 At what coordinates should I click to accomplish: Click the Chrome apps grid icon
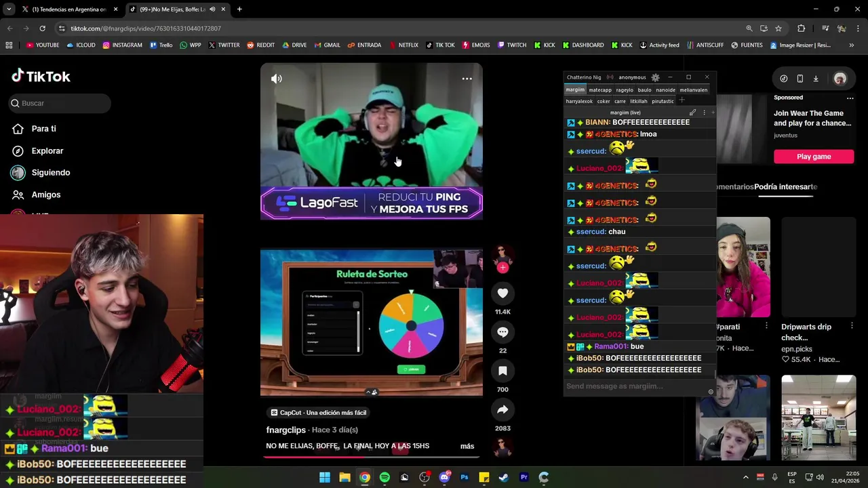(x=9, y=45)
